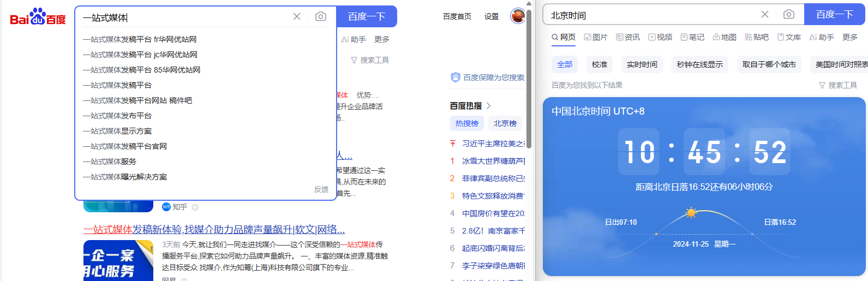868x281 pixels.
Task: Open image search camera beside 北京时间 query
Action: coord(789,14)
